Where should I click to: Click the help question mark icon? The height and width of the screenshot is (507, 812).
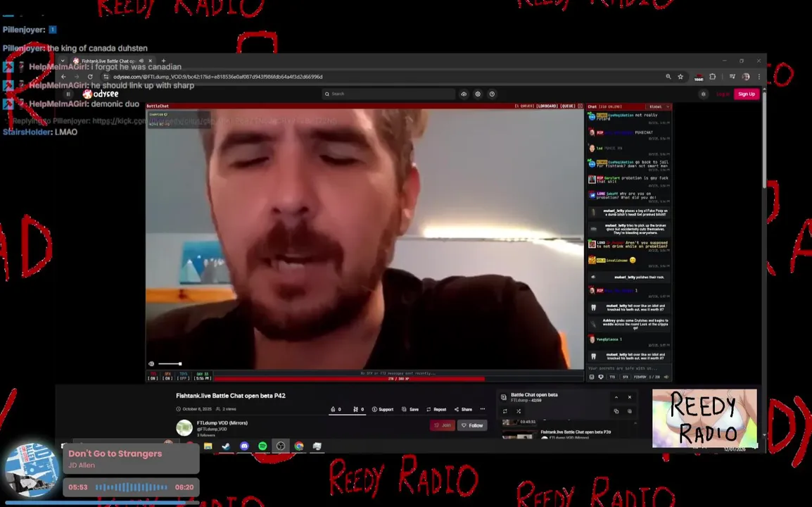click(x=492, y=94)
